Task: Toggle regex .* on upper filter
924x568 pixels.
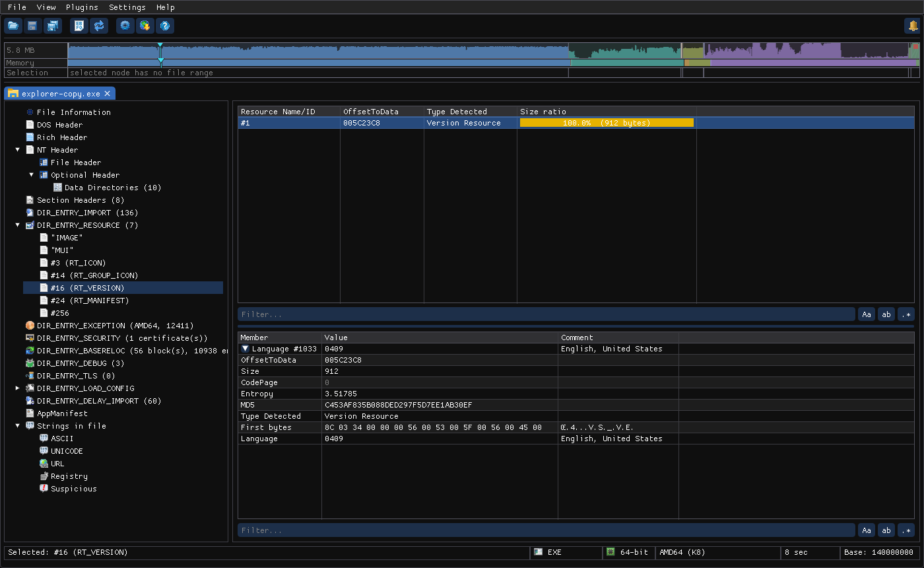Action: [x=906, y=314]
